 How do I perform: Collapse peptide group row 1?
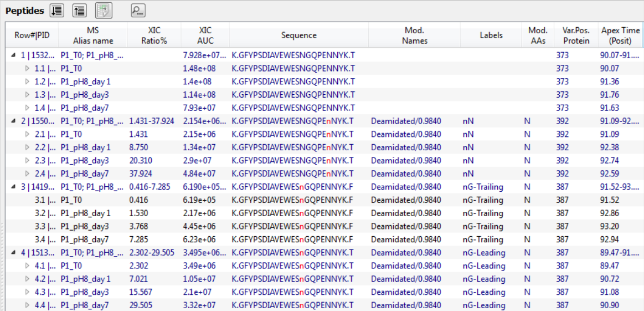13,55
